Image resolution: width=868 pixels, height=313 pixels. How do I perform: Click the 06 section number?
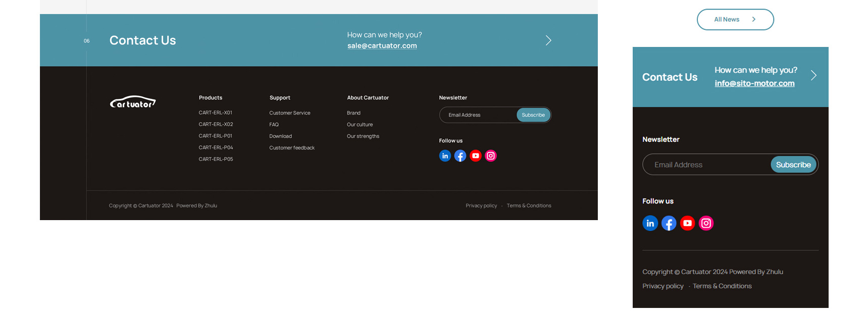tap(86, 41)
